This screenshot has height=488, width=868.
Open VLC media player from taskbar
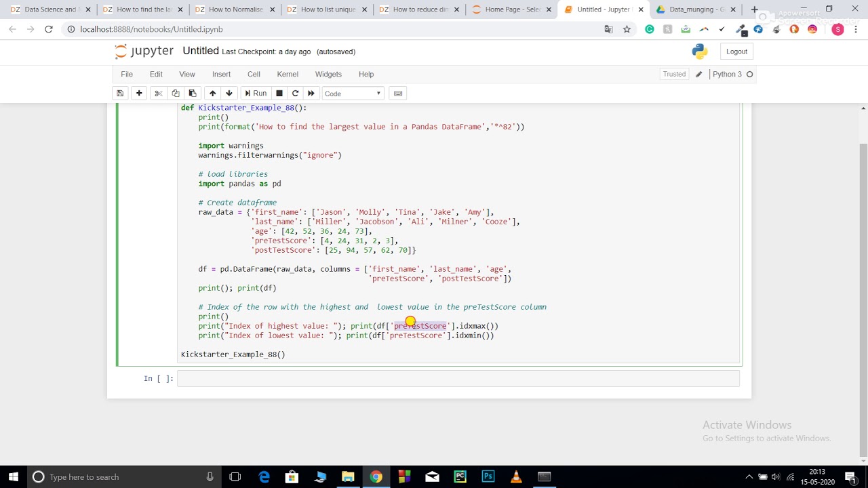(x=516, y=476)
